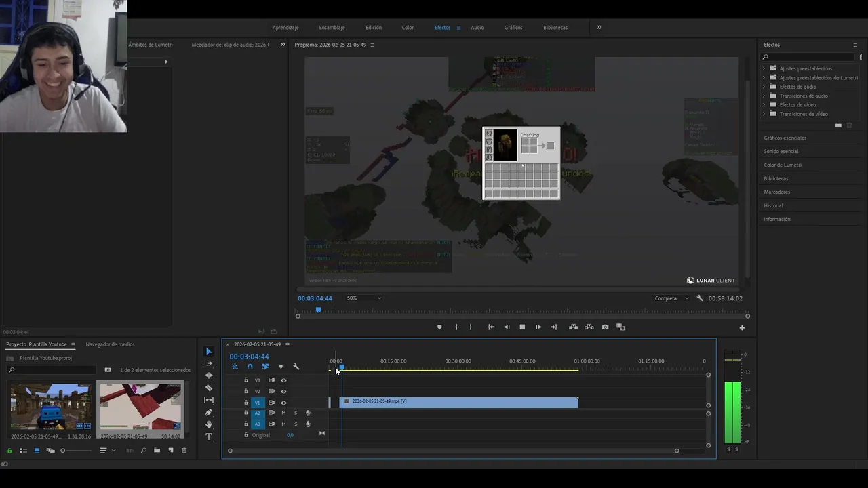Go to In point in Program monitor

pos(491,327)
